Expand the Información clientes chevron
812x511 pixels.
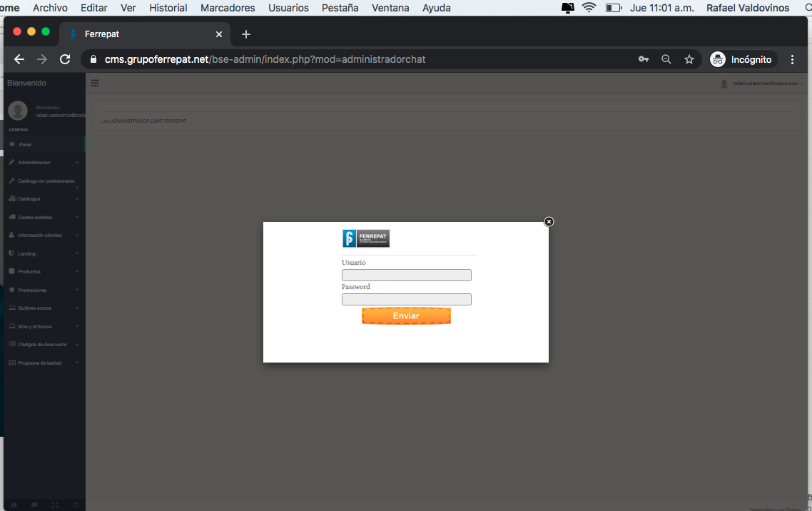pos(77,235)
